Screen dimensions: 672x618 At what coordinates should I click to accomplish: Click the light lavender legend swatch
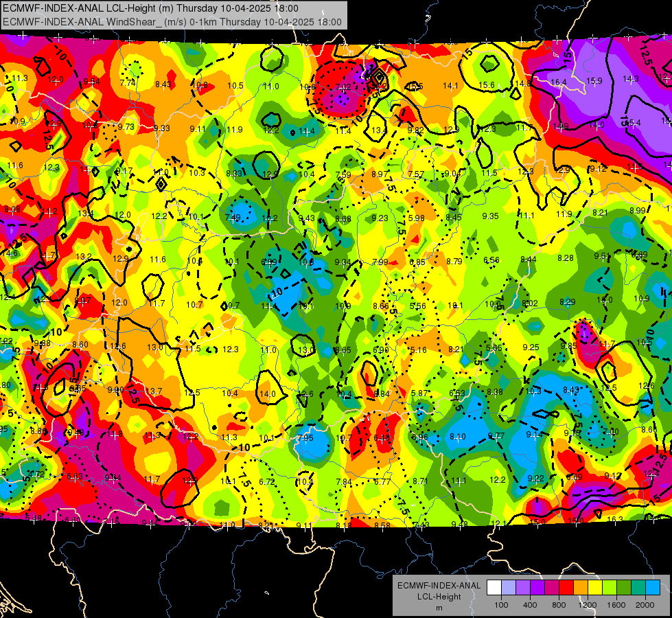coord(509,588)
